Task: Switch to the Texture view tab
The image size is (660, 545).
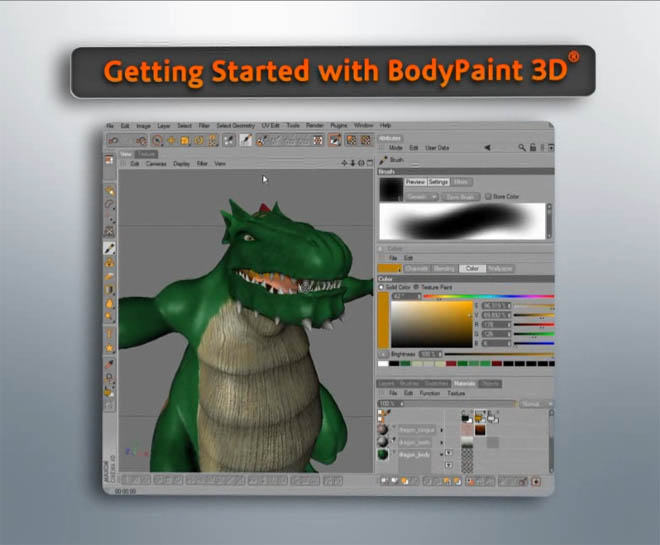Action: [x=146, y=154]
